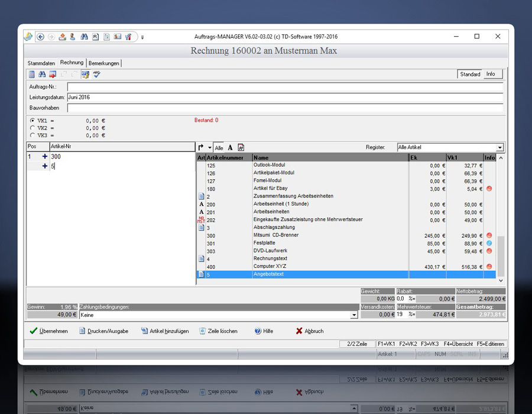Select the highlighted Angebotstext row
Viewport: 532px width, 414px height.
click(346, 274)
